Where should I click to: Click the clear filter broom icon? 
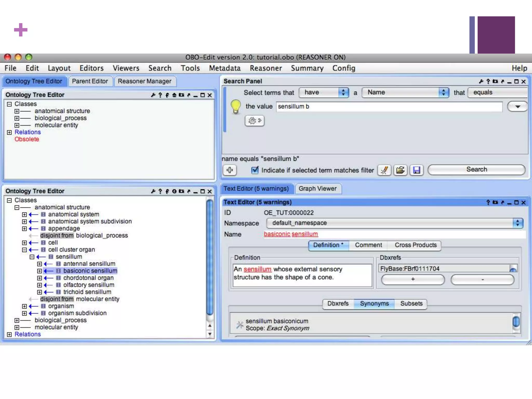click(x=384, y=170)
